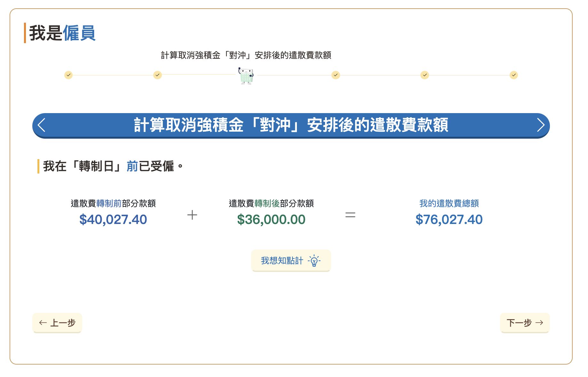
Task: Click the fourth step checkmark circle
Action: pos(336,75)
